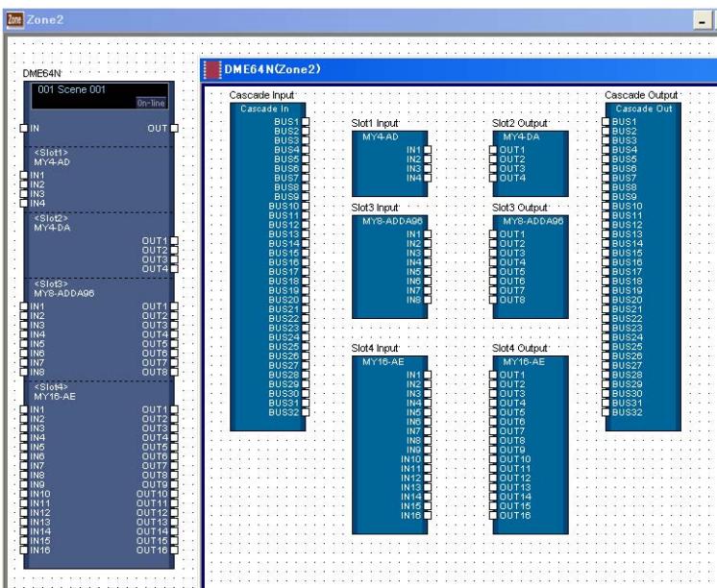This screenshot has height=588, width=717.
Task: Click BUS24 port on Cascade In
Action: pyautogui.click(x=306, y=337)
